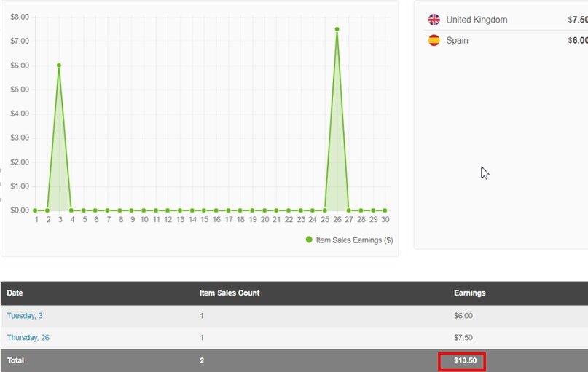Click the x-axis label 26
This screenshot has width=588, height=372.
(337, 220)
